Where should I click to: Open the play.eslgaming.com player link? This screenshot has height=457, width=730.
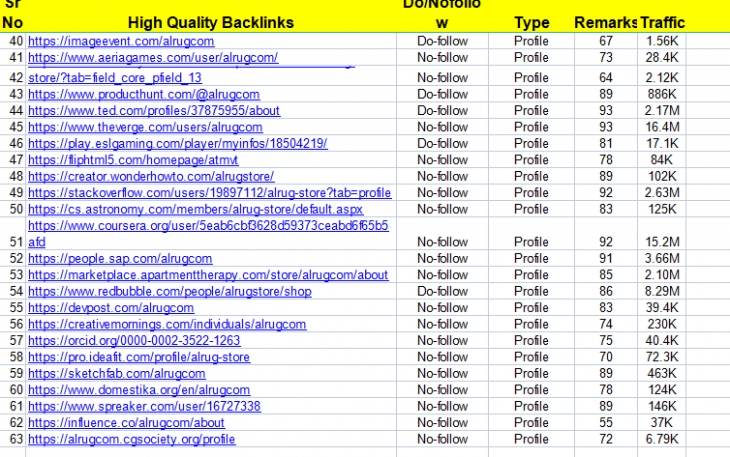(x=178, y=143)
